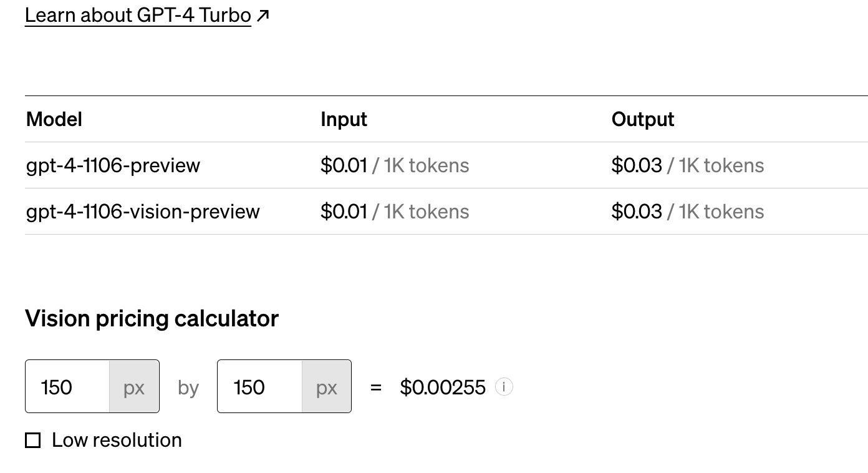Viewport: 868px width, 473px height.
Task: Click the $0.01 input price for gpt-4-1106-preview
Action: (x=344, y=165)
